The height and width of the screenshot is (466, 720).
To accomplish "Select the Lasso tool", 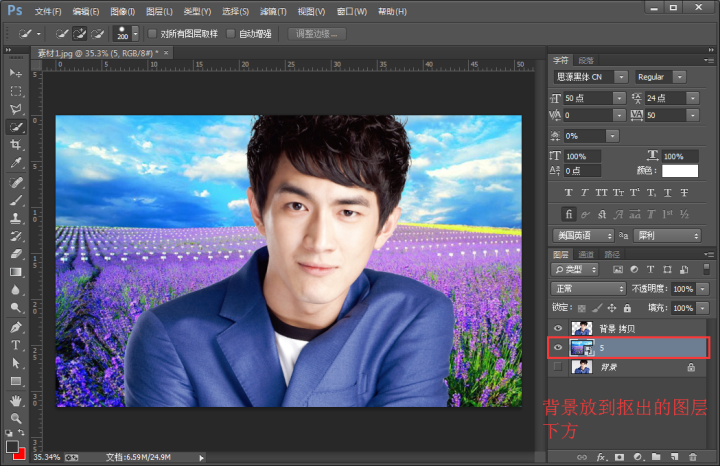I will (16, 109).
